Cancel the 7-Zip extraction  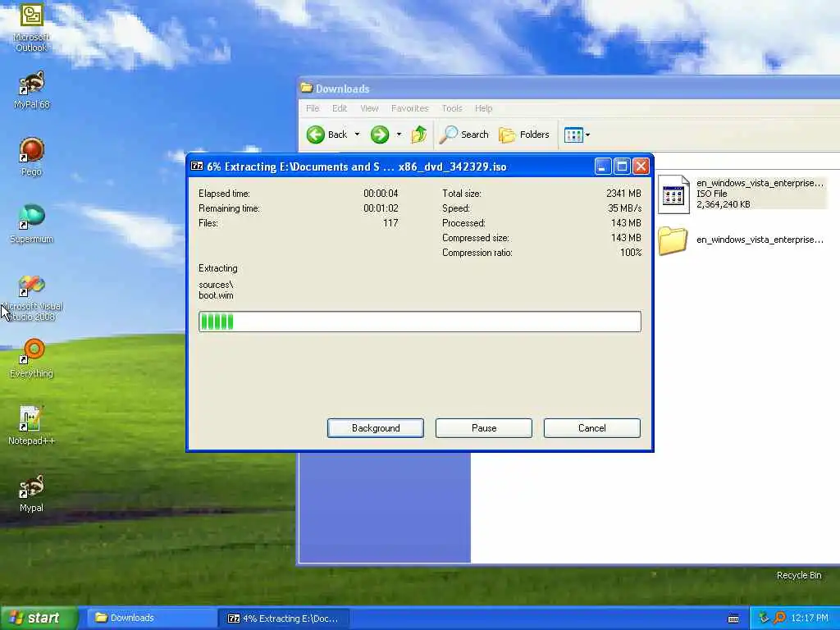click(592, 428)
